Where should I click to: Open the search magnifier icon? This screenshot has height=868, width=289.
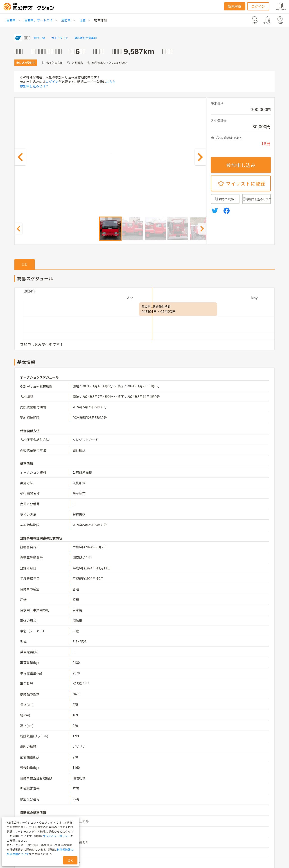[255, 20]
